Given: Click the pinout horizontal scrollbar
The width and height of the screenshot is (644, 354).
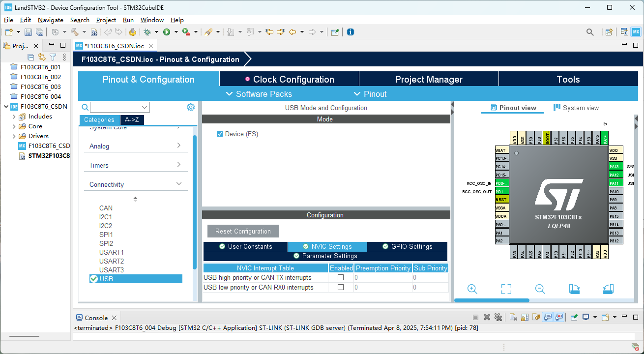Looking at the screenshot, I should pos(492,300).
